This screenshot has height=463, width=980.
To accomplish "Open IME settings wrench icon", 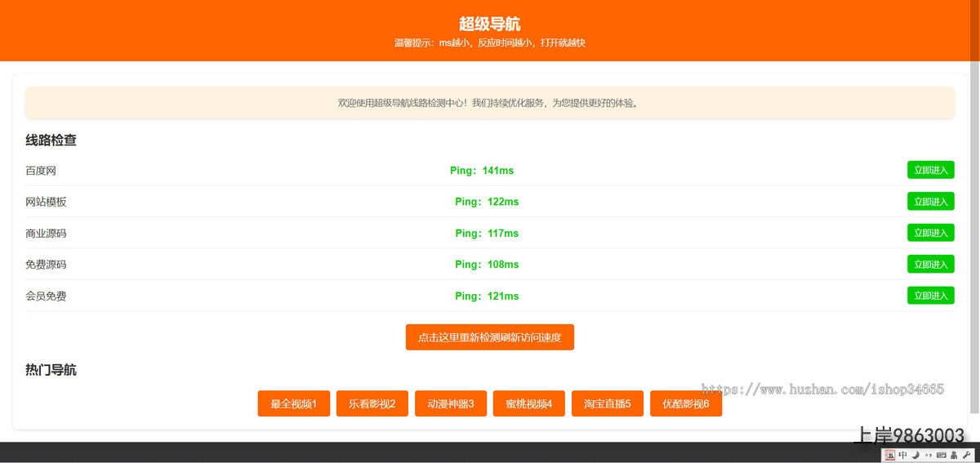I will (966, 455).
